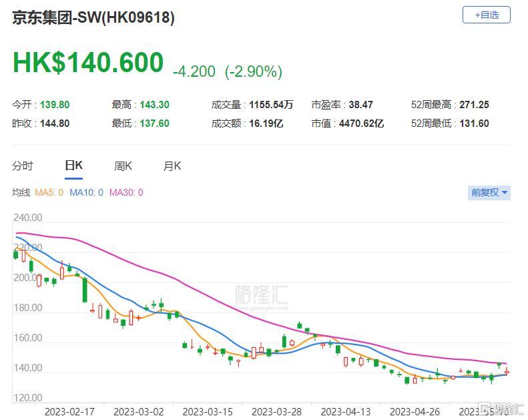Click the price change -4.200 (-2.90%)
The width and height of the screenshot is (528, 420).
tap(228, 71)
